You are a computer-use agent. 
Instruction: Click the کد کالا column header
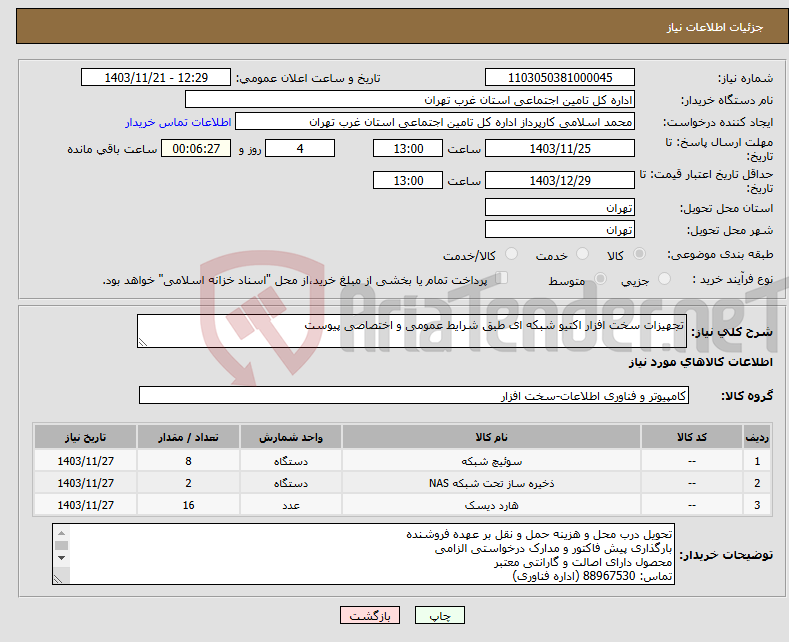tap(692, 437)
